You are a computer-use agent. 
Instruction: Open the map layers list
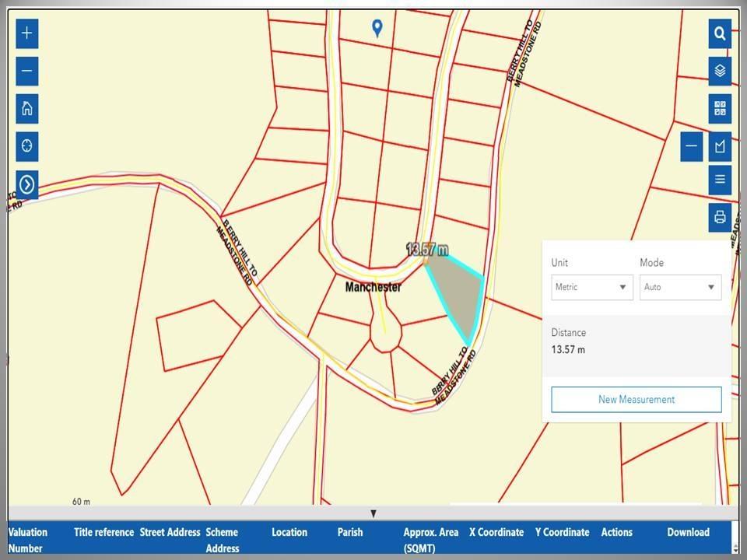[720, 71]
